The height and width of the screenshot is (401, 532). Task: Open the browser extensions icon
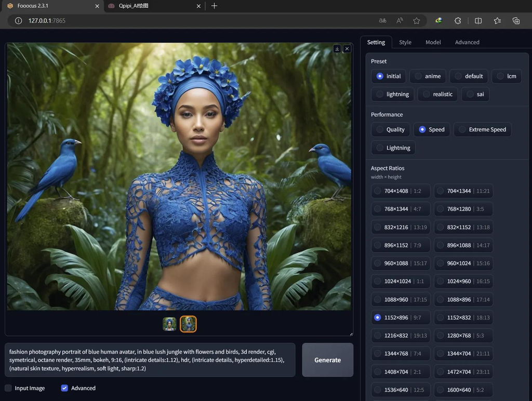(458, 21)
